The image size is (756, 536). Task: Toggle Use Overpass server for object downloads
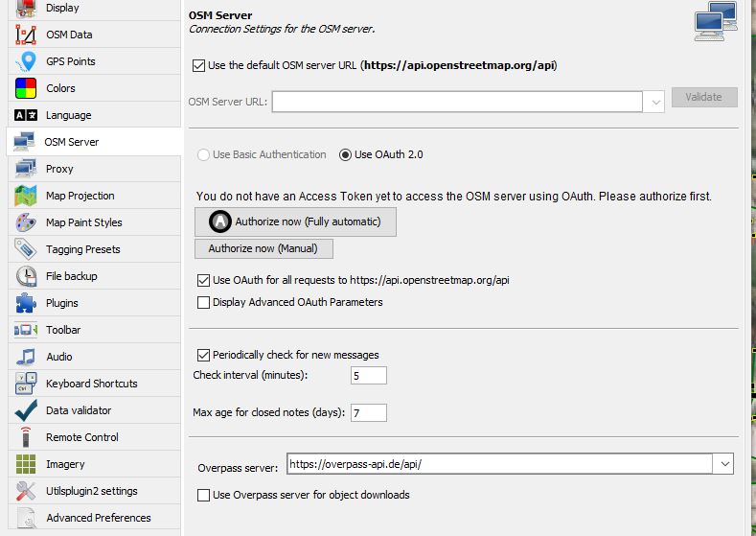203,496
